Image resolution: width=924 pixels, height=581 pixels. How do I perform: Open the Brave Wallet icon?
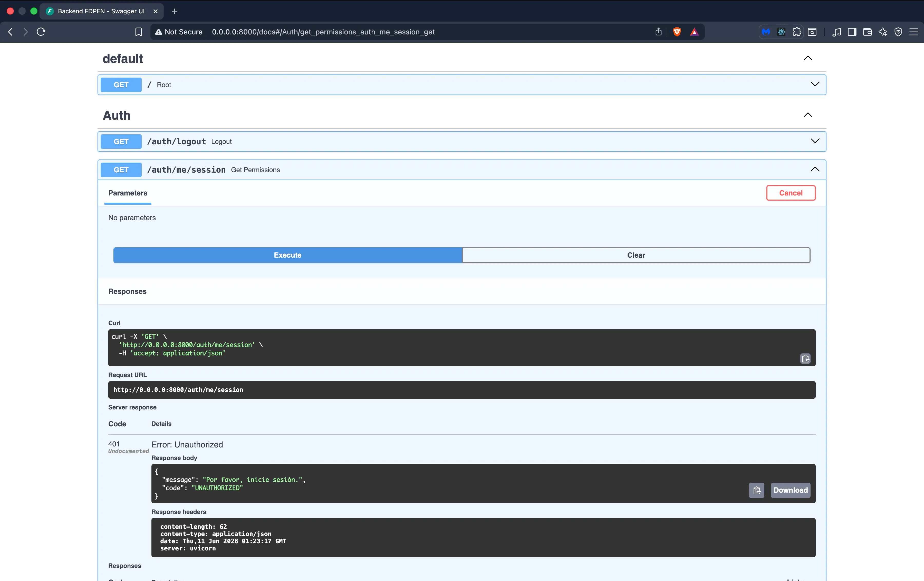pyautogui.click(x=868, y=32)
